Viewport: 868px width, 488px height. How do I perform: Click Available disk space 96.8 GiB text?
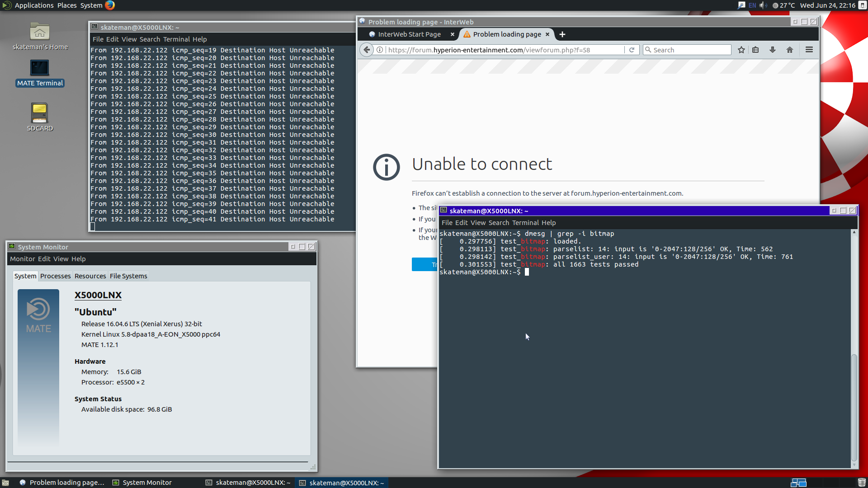coord(127,409)
